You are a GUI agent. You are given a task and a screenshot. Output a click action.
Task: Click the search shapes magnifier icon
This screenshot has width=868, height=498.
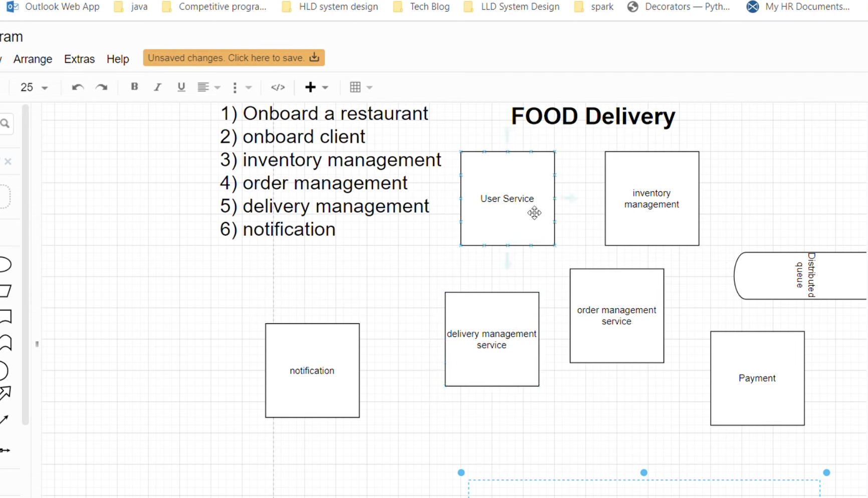[x=6, y=124]
